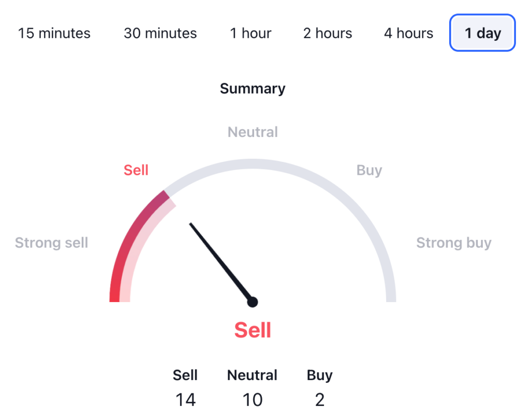Click the black gauge needle

point(220,261)
